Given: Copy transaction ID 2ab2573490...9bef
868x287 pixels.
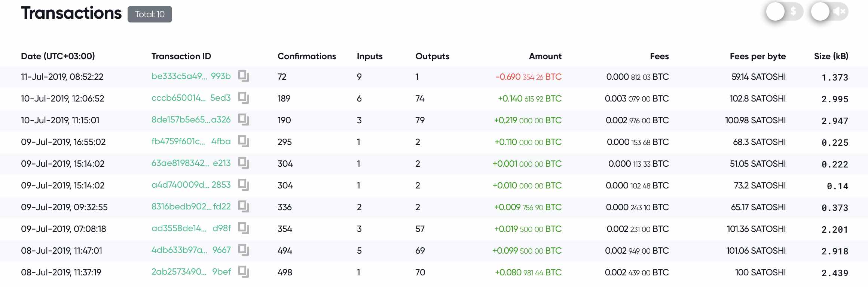Looking at the screenshot, I should tap(244, 272).
